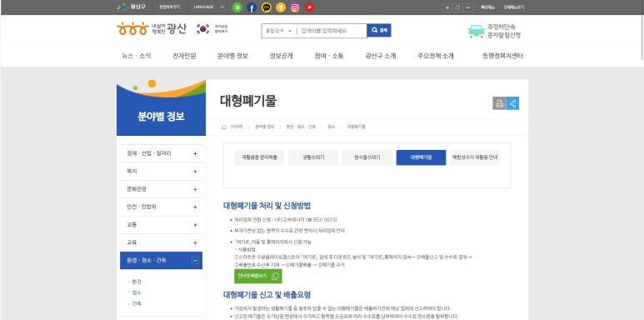Open the 통합검색 search category dropdown

(278, 30)
